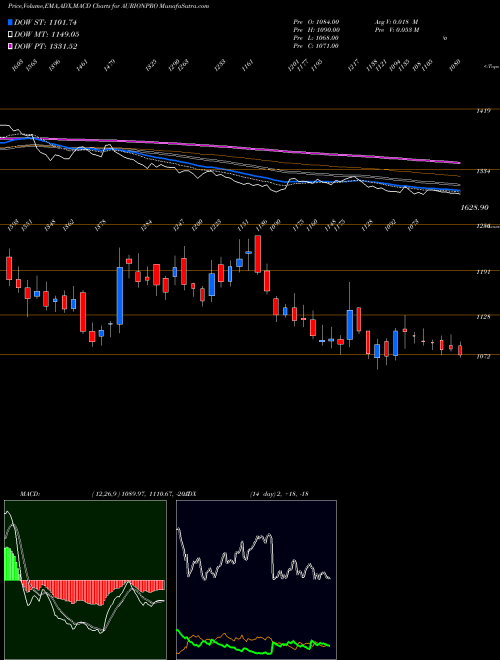Screen dimensions: 500x660
Task: Click the large blue candle in the candlestick chart
Action: pyautogui.click(x=120, y=295)
